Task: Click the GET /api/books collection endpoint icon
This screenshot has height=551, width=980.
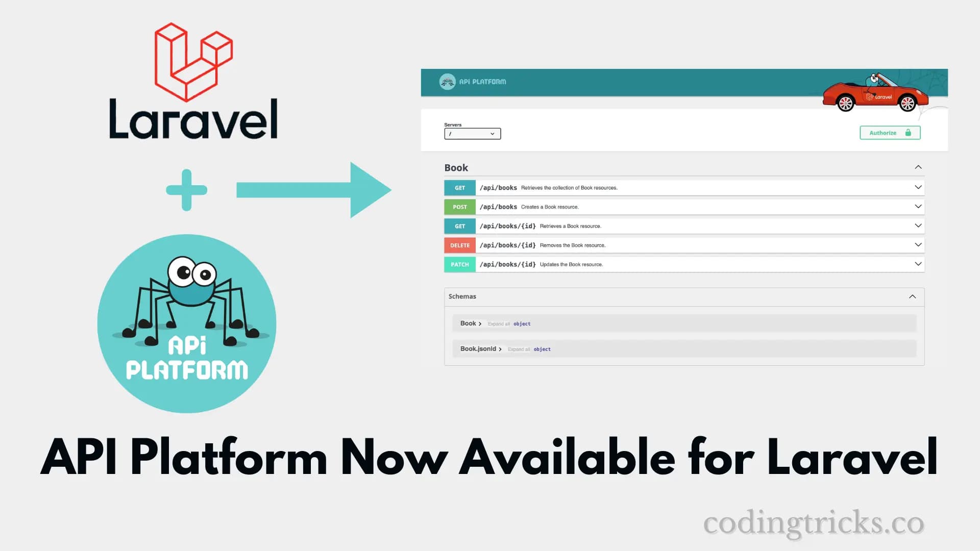Action: (460, 187)
